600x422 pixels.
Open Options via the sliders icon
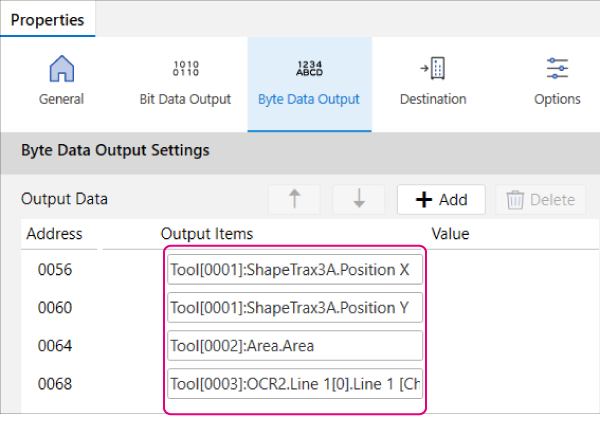pyautogui.click(x=557, y=70)
